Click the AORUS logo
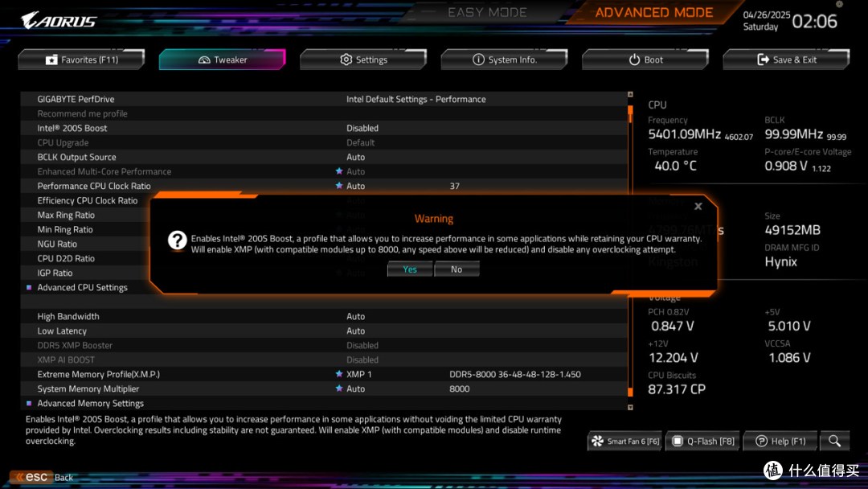868x489 pixels. click(x=59, y=20)
